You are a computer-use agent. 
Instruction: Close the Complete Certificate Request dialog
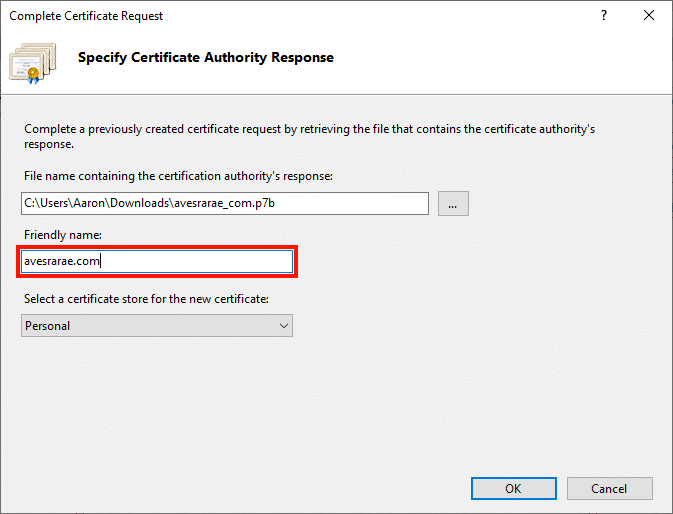click(x=649, y=16)
